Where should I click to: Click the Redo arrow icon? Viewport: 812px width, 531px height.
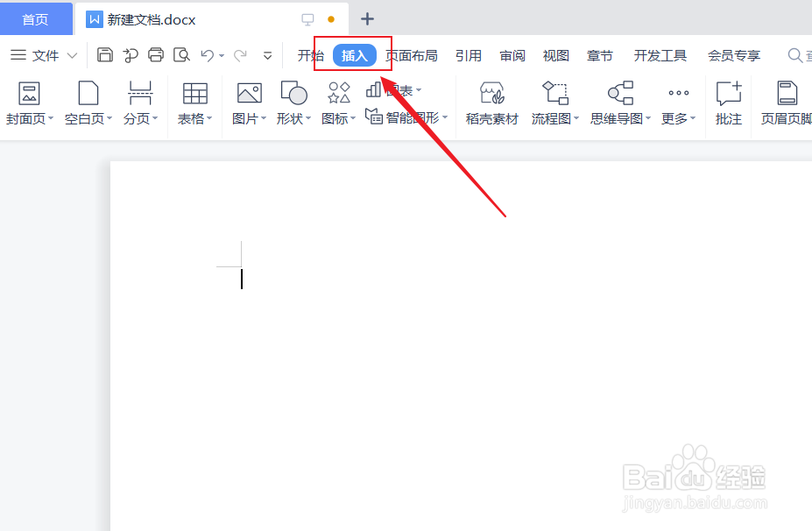point(240,55)
